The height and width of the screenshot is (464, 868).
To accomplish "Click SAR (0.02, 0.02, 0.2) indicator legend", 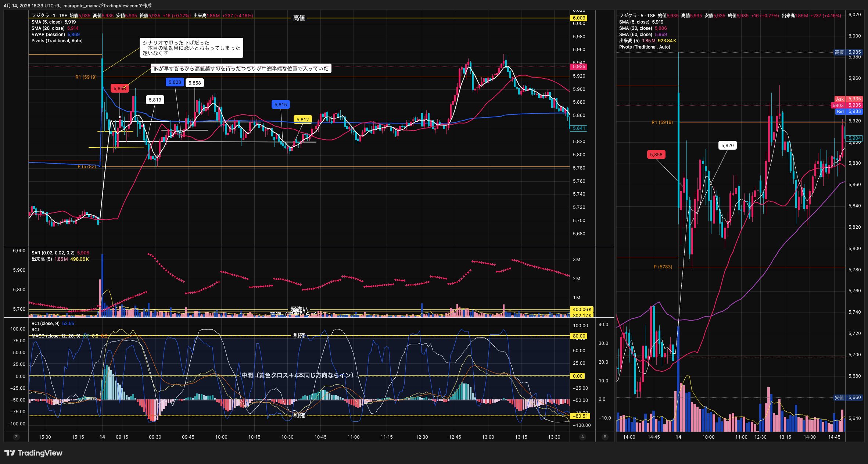I will pos(53,253).
